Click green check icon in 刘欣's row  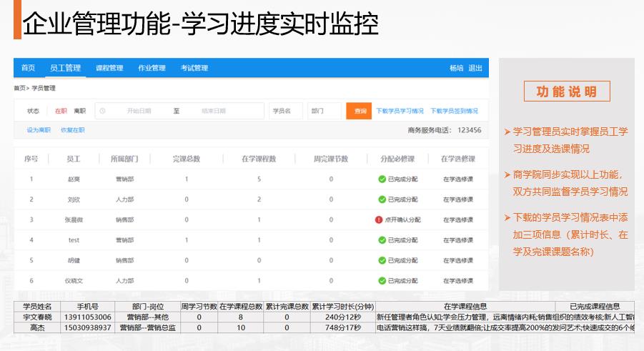click(382, 199)
